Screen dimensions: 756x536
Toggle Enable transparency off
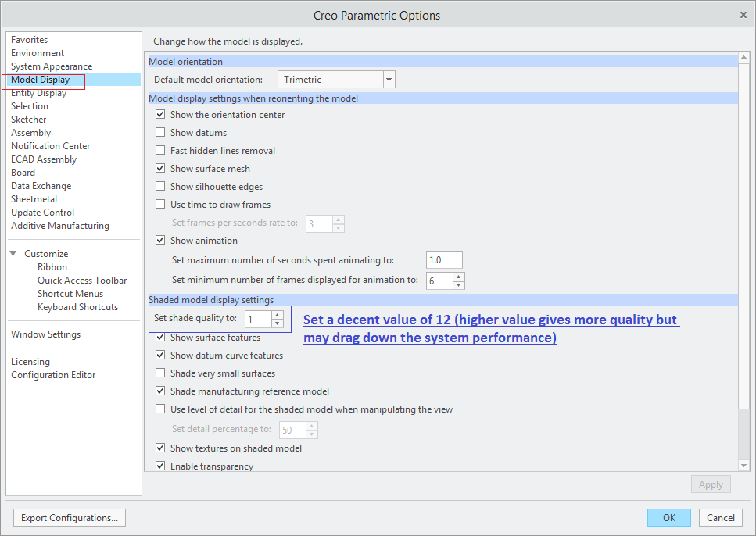point(160,465)
